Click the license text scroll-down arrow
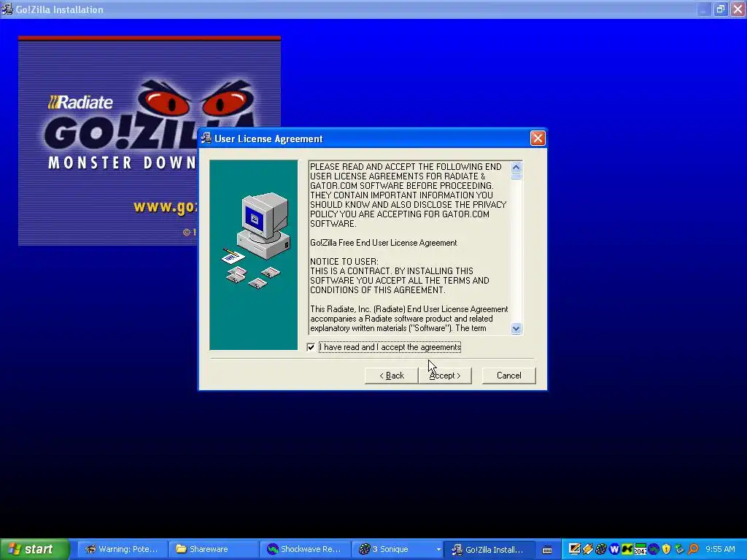Screen dimensions: 747x560 coord(516,329)
